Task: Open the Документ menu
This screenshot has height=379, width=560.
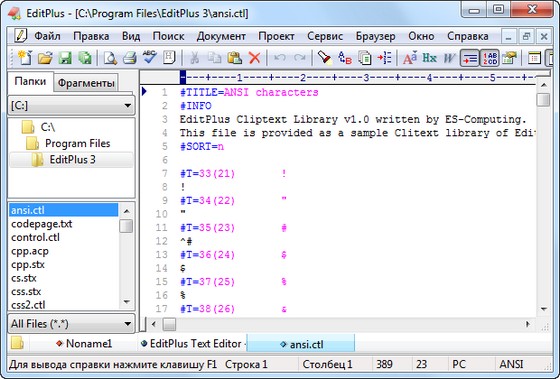Action: 221,36
